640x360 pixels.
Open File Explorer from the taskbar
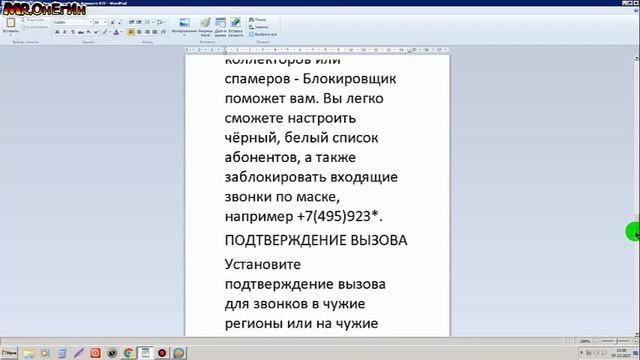pos(28,353)
